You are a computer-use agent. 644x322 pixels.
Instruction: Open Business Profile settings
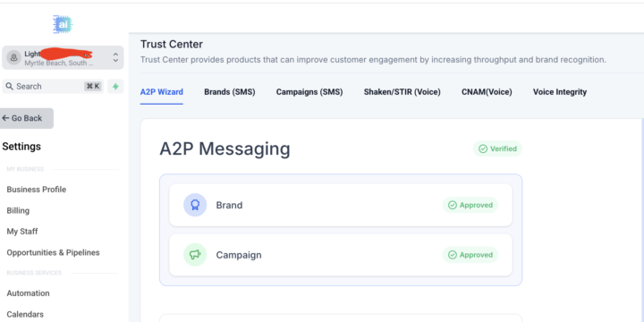tap(36, 190)
